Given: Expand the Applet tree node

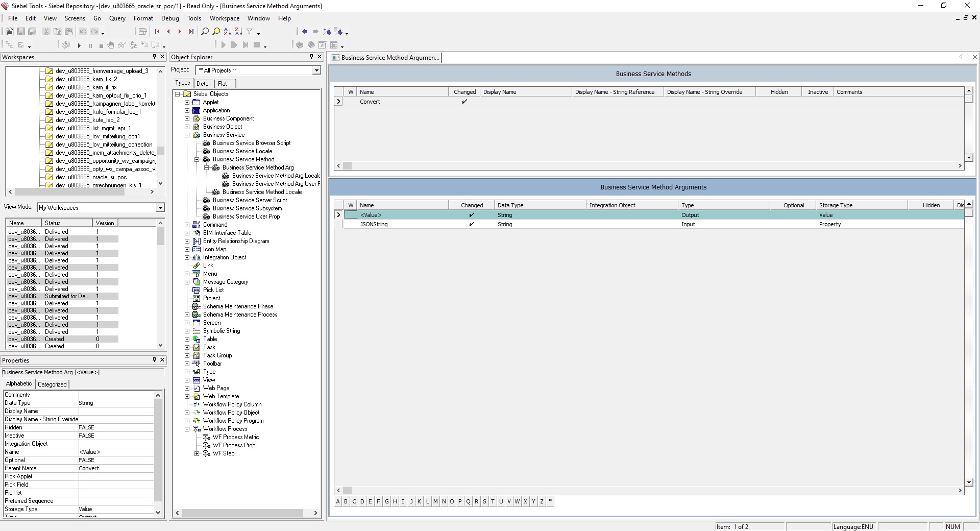Looking at the screenshot, I should 187,102.
